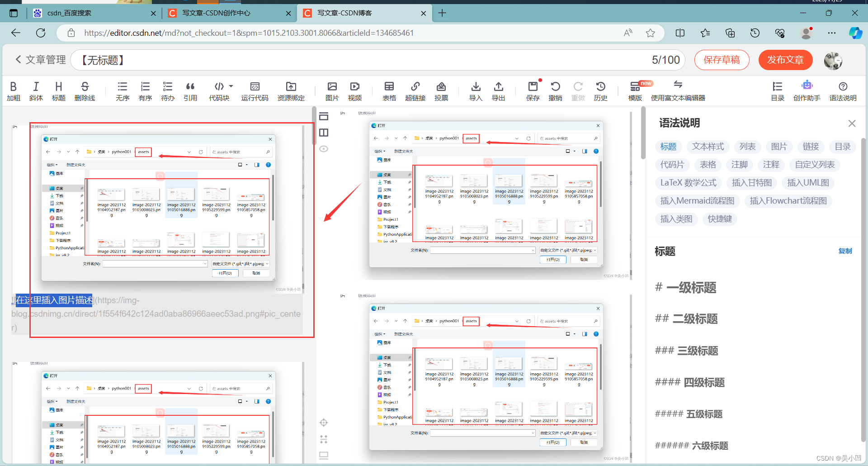Apply bold formatting (加粗)
This screenshot has width=868, height=466.
coord(14,91)
